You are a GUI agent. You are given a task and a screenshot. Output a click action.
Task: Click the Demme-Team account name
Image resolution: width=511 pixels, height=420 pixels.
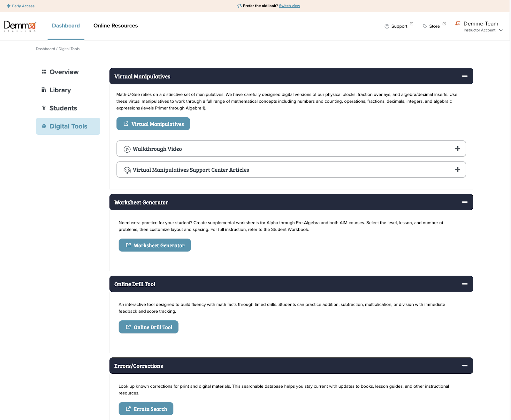coord(481,24)
